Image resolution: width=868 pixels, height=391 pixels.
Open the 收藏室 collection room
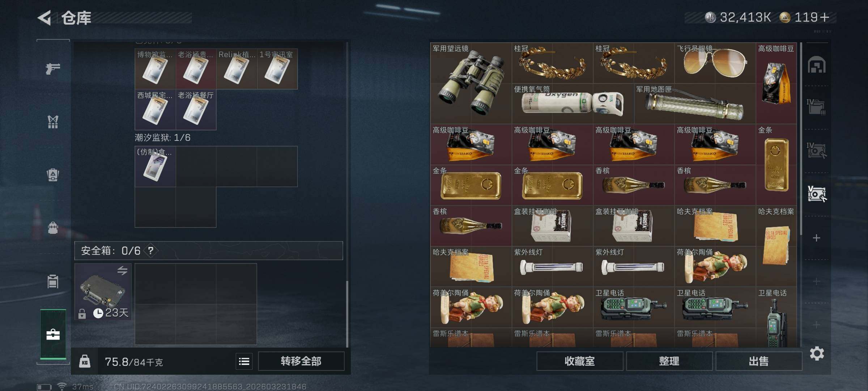coord(579,361)
